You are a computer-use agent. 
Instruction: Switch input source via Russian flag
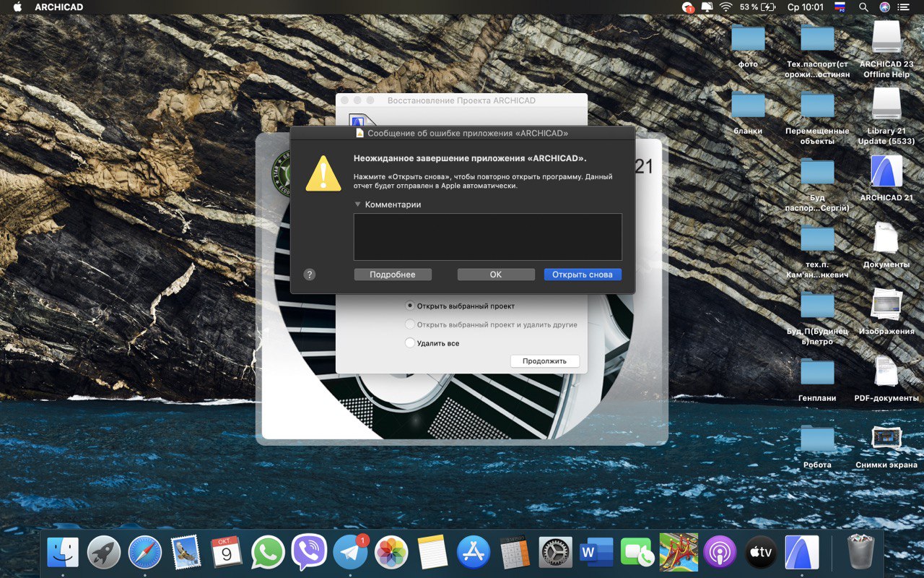tap(840, 7)
